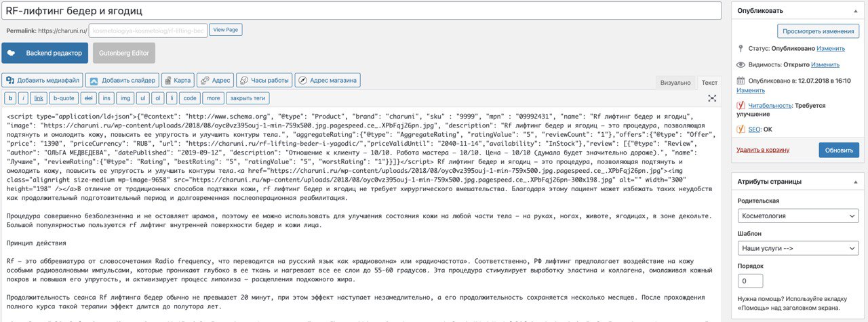Insert bold tag with b button
This screenshot has height=322, width=868.
10,98
